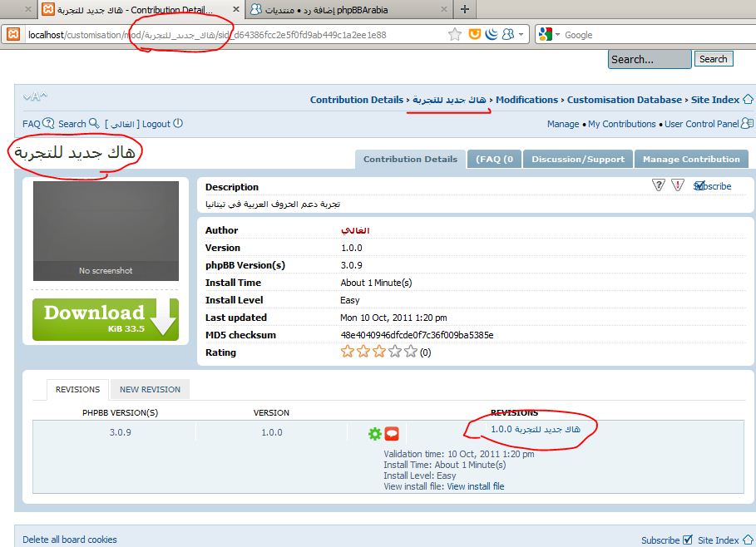Click the green gear revision icon
This screenshot has height=547, width=756.
374,433
